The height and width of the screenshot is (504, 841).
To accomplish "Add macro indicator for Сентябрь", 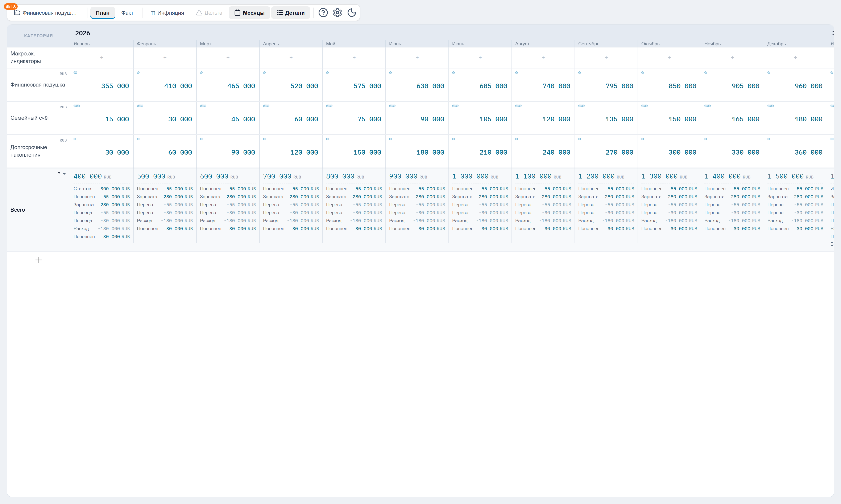I will 606,58.
